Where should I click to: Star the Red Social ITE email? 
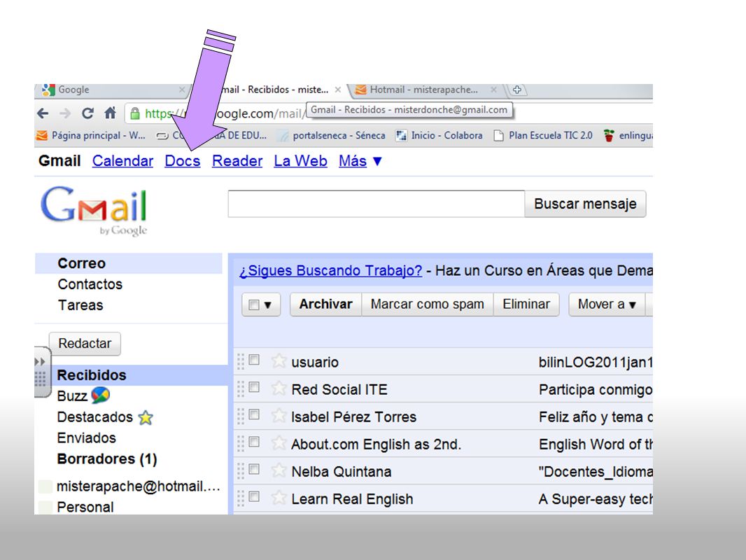(x=279, y=388)
